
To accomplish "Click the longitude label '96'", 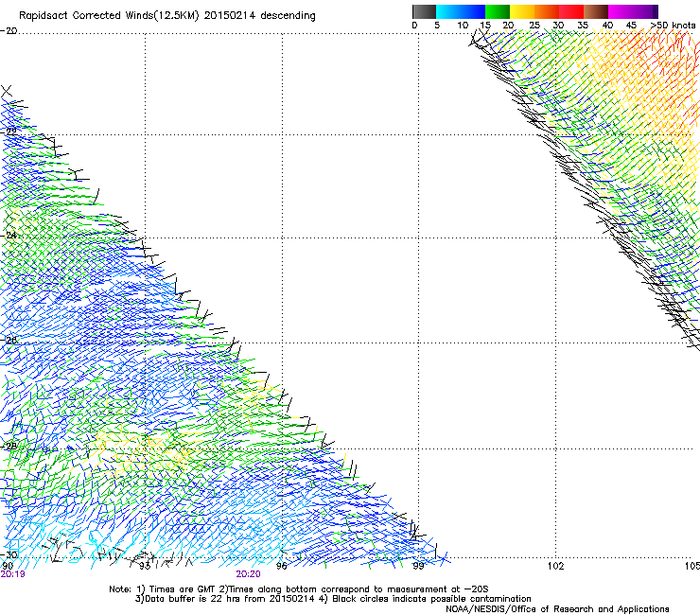I will 281,566.
